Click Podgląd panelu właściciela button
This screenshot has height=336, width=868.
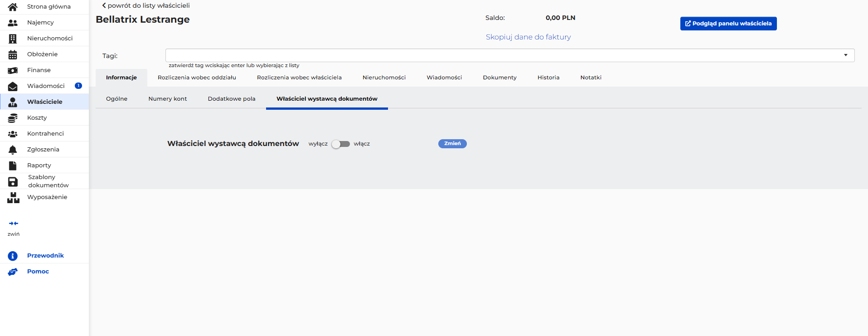(x=728, y=24)
